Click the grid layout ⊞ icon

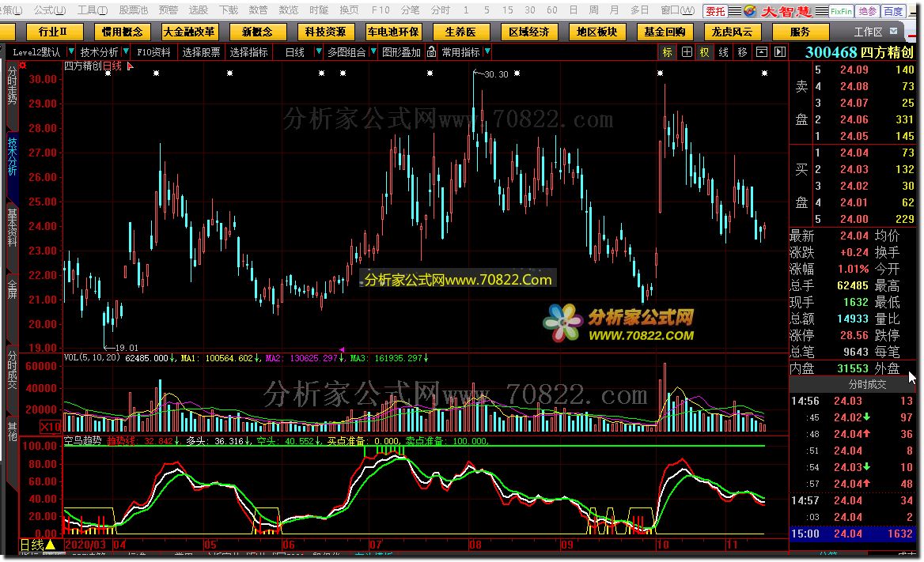pos(687,52)
